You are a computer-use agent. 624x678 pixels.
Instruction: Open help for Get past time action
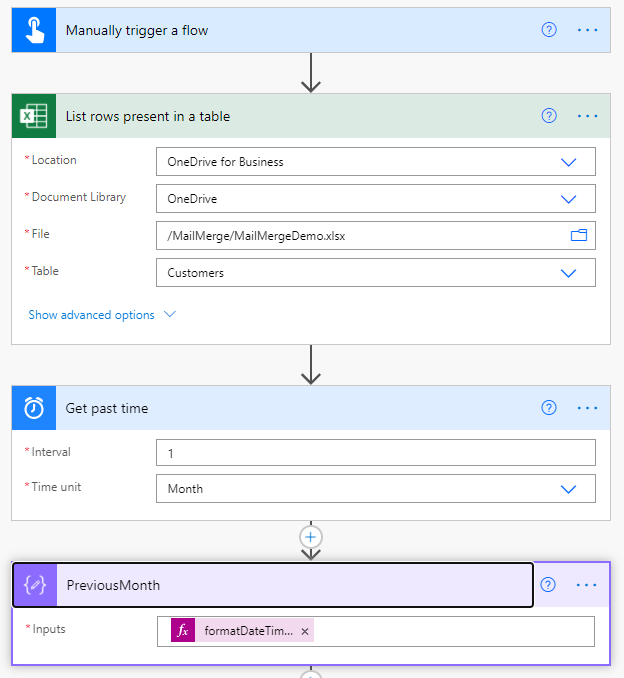pos(549,408)
